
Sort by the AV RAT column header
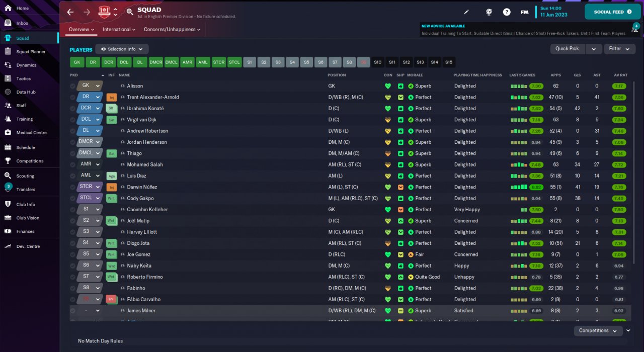[620, 75]
